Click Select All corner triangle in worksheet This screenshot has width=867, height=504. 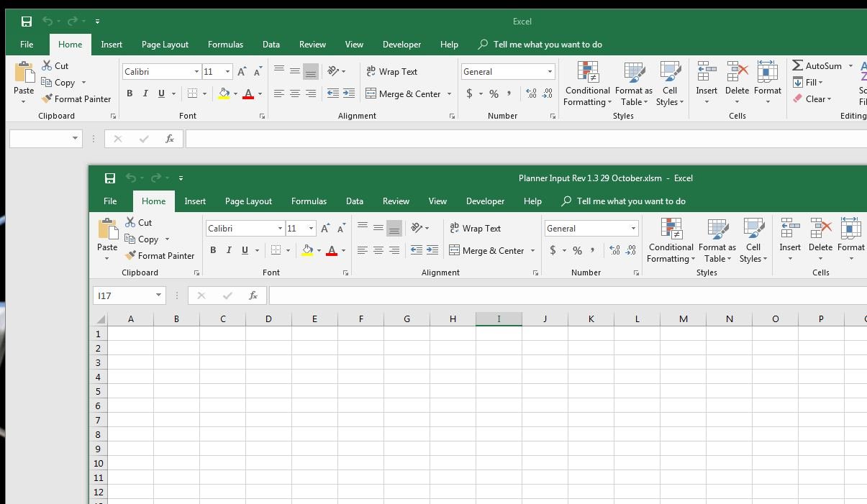pos(100,319)
